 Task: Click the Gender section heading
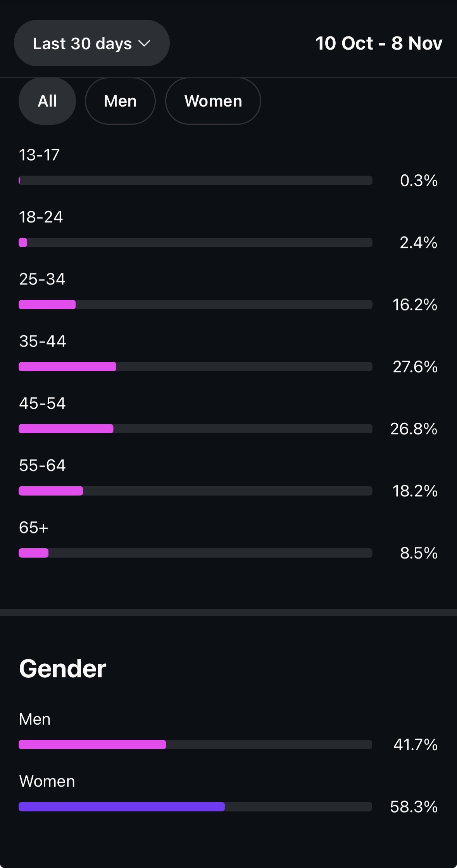[x=62, y=668]
